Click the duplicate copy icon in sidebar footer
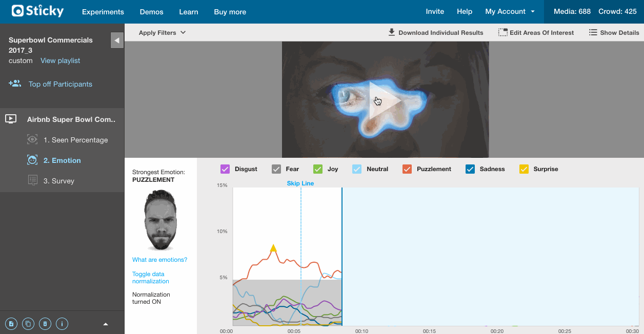 coord(29,323)
